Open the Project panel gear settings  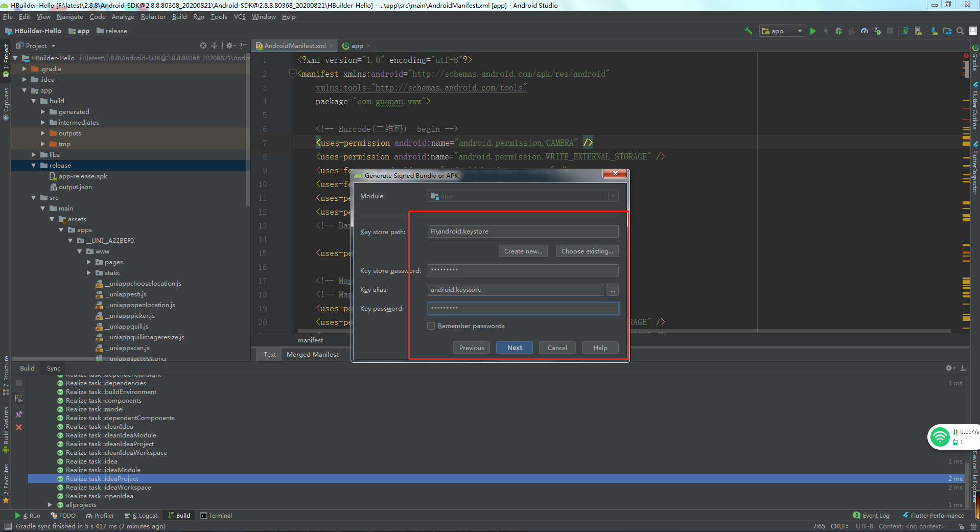230,45
